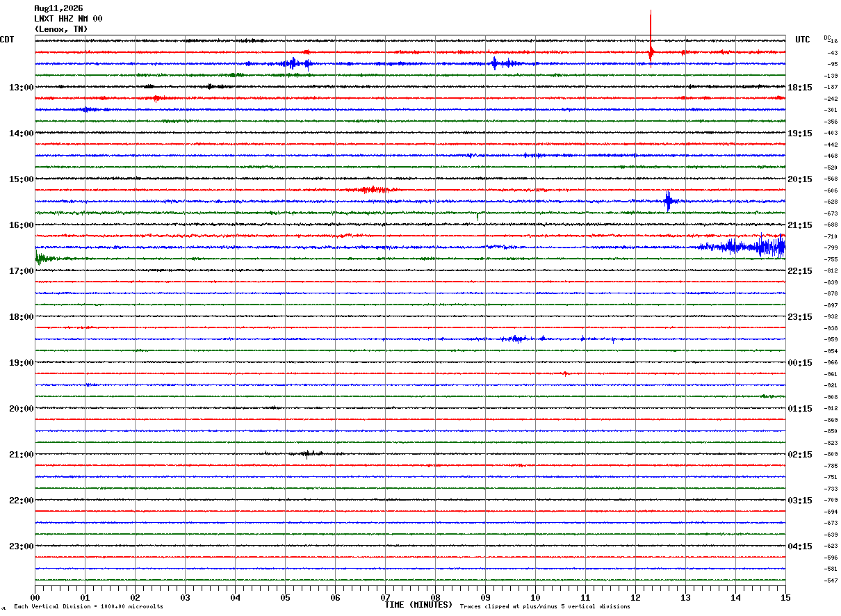
Task: Click the blue event near minute 5 on the third trace
Action: (295, 64)
